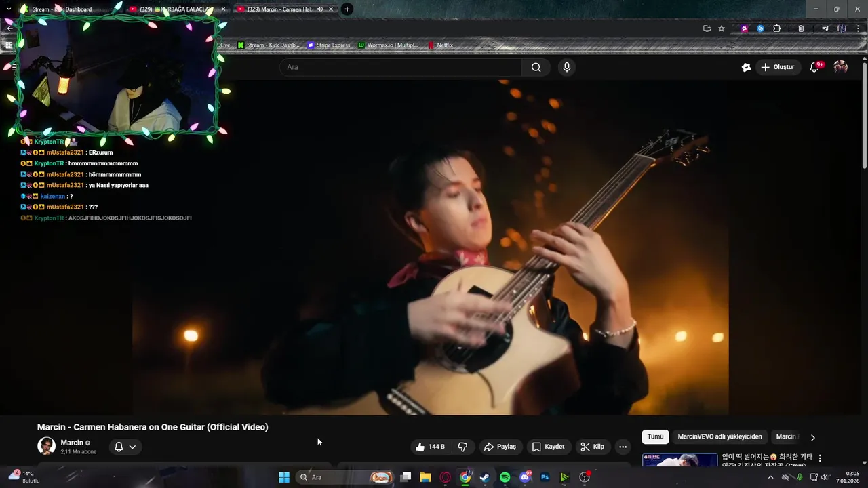Open the suggested video thumbnail in sidebar

coord(679,460)
